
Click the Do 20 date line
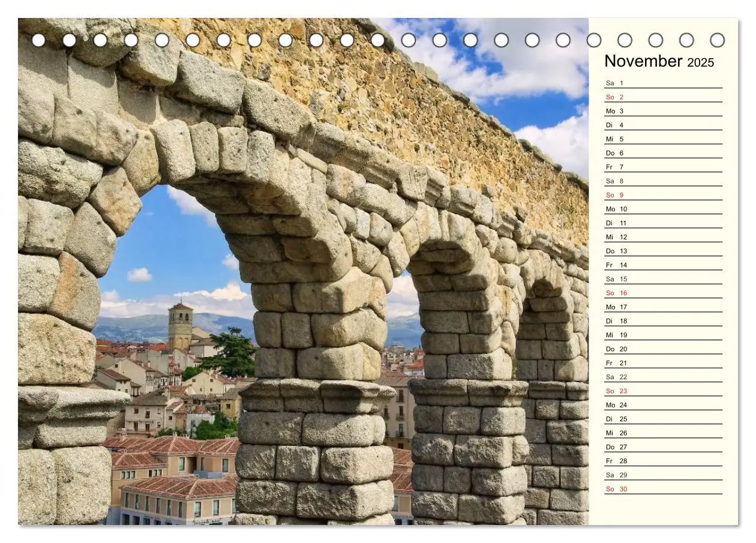pyautogui.click(x=663, y=349)
